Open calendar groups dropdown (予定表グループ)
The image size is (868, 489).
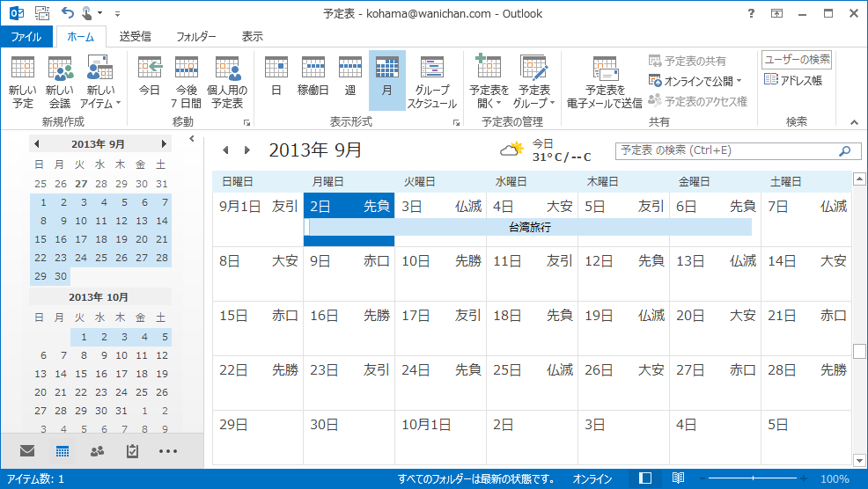point(533,82)
